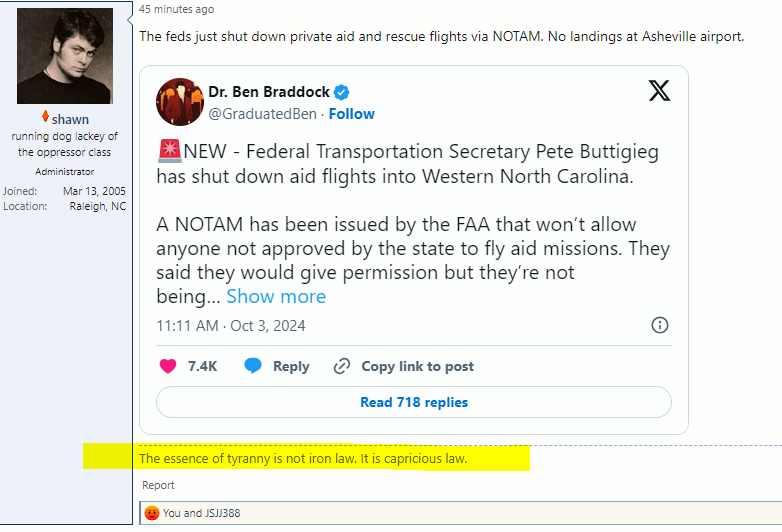Click the Report link under the post
The image size is (782, 532).
click(x=158, y=485)
